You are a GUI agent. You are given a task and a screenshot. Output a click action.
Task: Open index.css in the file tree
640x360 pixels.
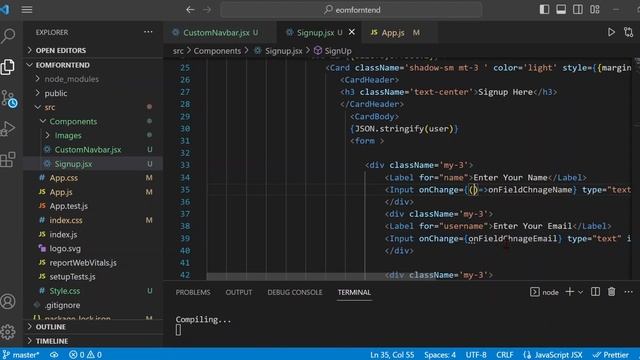coord(66,220)
